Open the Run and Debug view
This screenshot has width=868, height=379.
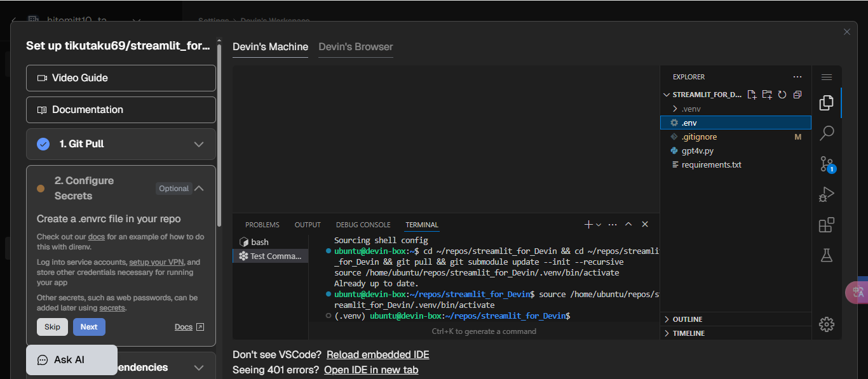click(x=826, y=194)
